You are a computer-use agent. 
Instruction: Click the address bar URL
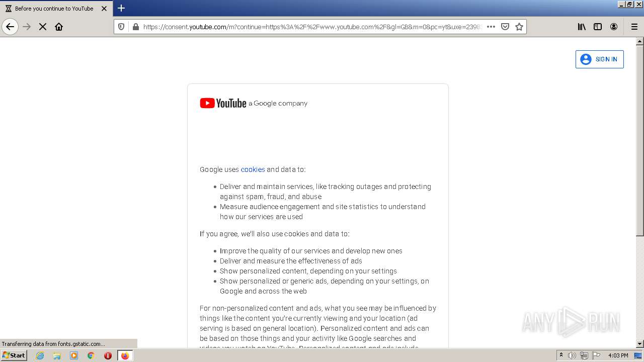(312, 27)
